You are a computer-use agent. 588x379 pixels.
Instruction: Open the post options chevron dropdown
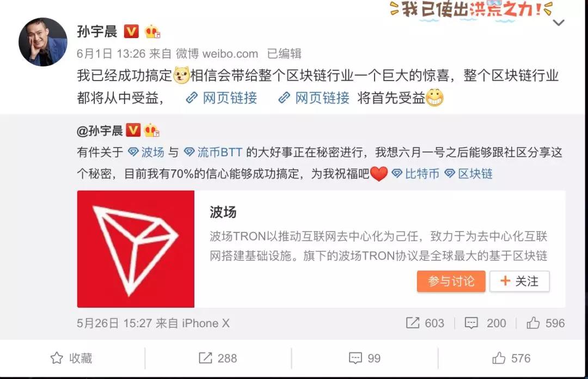tap(559, 23)
